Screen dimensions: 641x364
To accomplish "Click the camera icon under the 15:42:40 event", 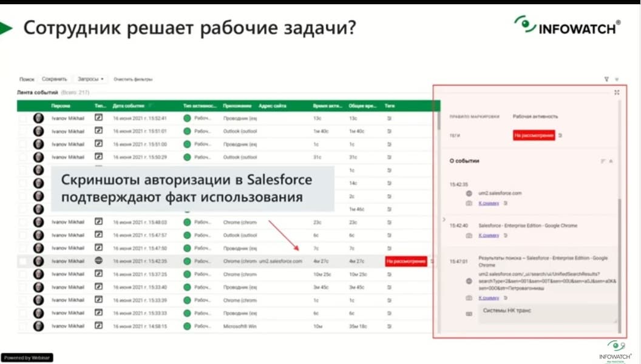I will click(469, 235).
